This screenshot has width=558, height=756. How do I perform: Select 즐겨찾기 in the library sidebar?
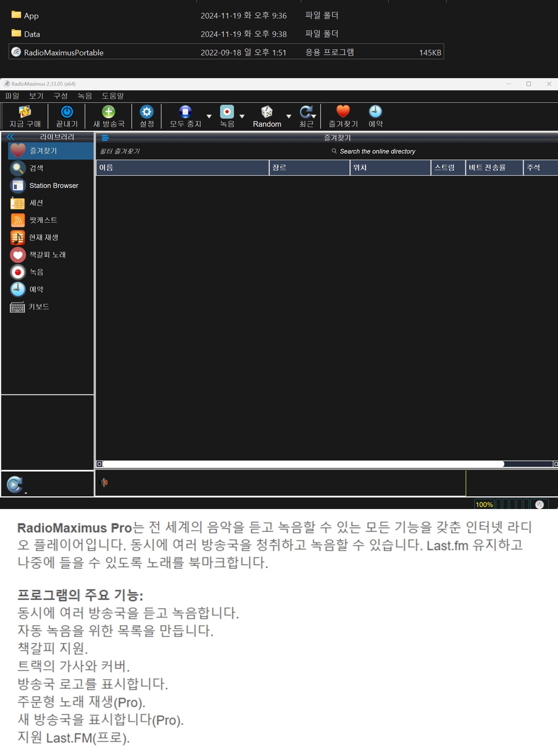coord(51,151)
